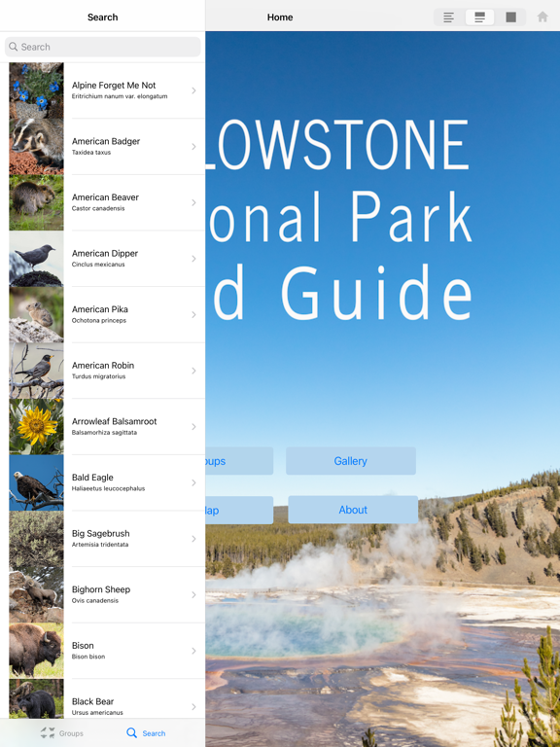The image size is (560, 747).
Task: Open Bison thumbnail photo
Action: (36, 651)
